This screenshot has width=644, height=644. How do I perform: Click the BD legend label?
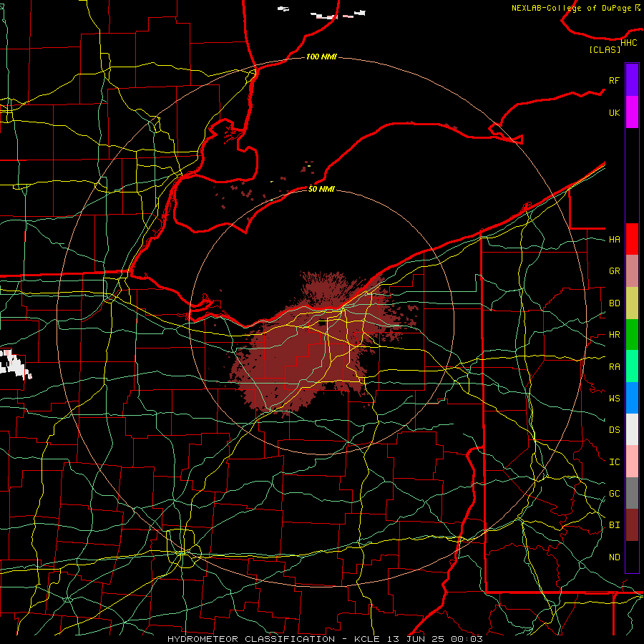coord(614,303)
